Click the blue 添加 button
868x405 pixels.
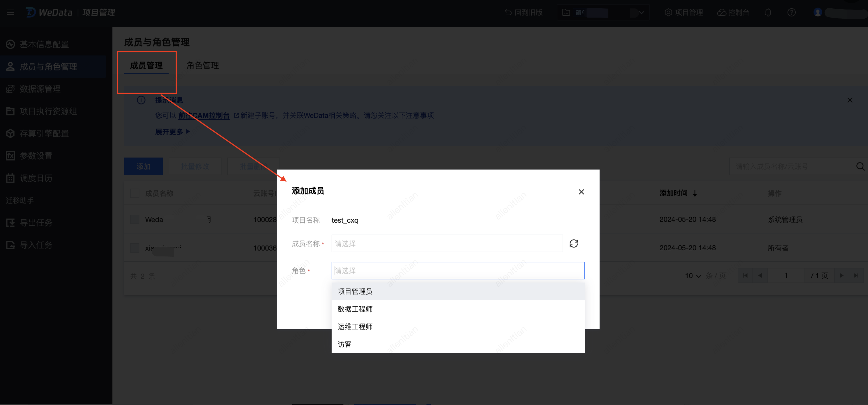pyautogui.click(x=143, y=166)
